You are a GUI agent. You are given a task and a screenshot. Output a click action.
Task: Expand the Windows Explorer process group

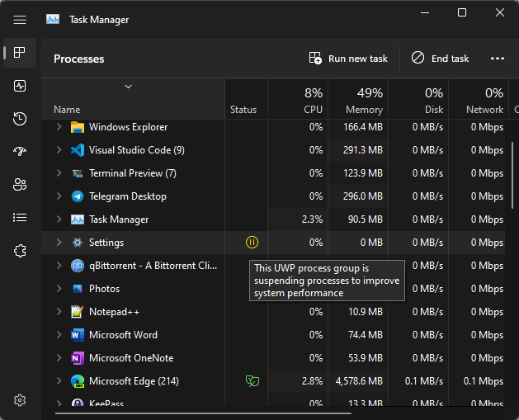point(59,127)
